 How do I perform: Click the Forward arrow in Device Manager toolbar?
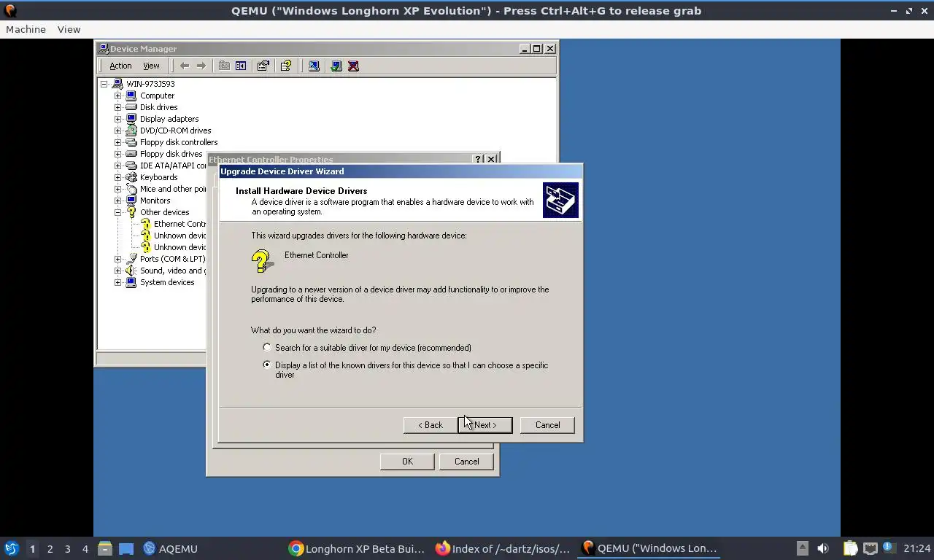(x=201, y=66)
